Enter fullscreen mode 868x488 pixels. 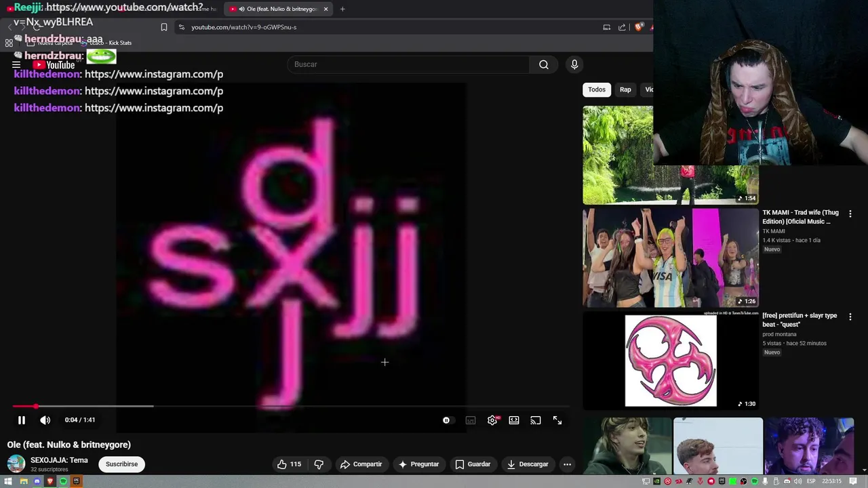coord(557,420)
